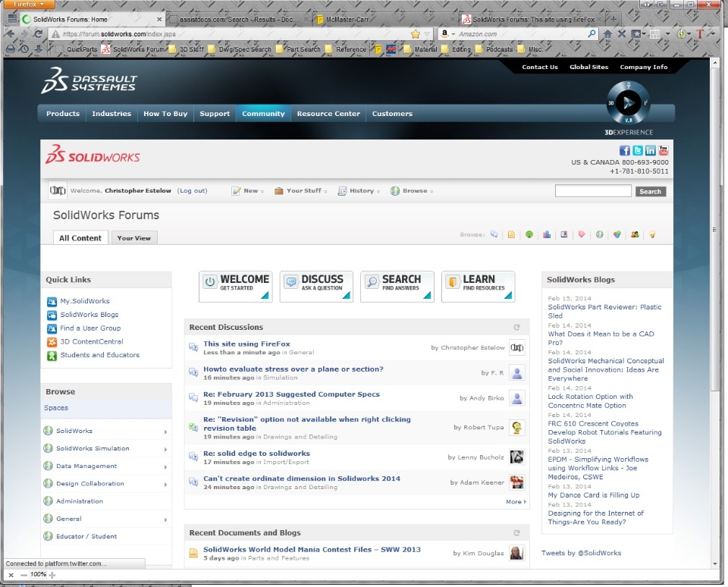Screen dimensions: 728x587
Task: Focus the forum search input field
Action: [593, 191]
